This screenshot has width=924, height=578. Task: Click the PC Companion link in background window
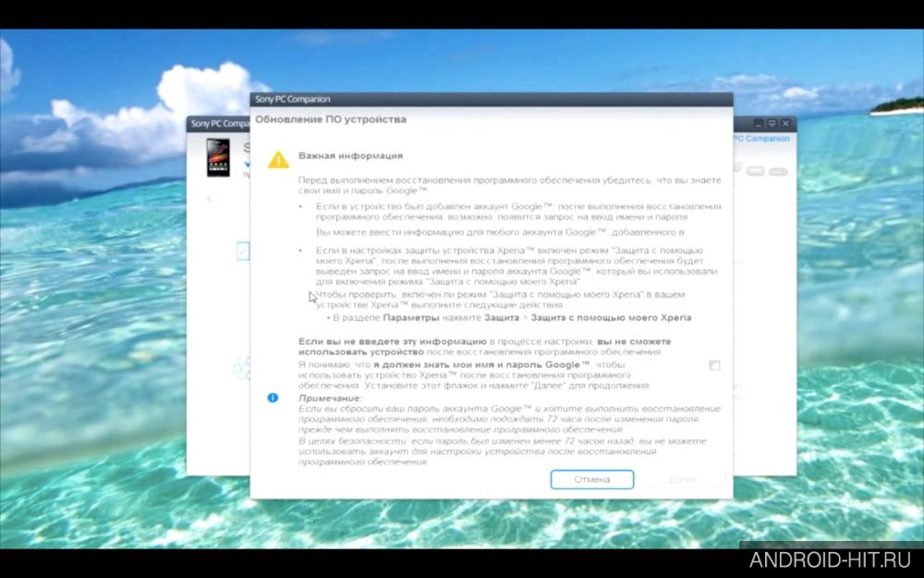pos(760,139)
